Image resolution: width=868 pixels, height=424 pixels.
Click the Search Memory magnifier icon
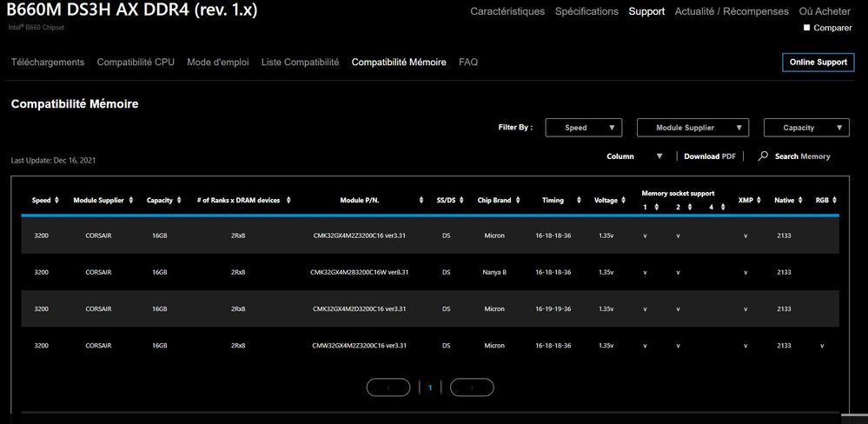pos(763,156)
